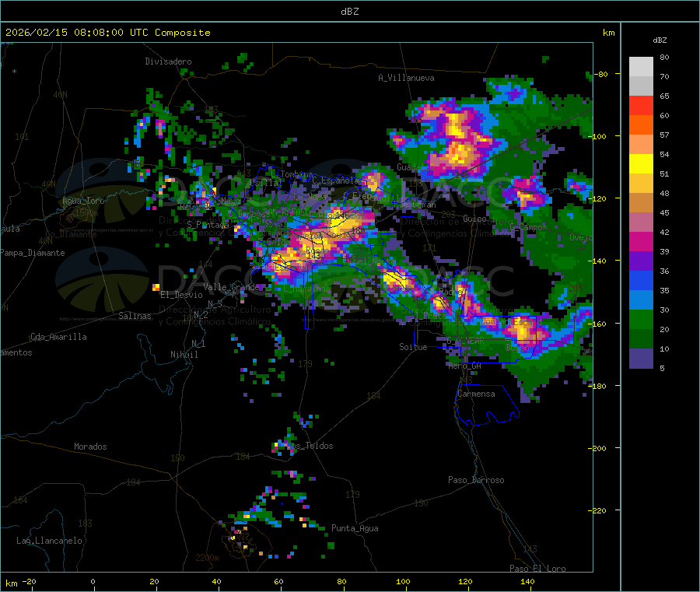Click the '100' tick on the horizontal km axis
This screenshot has height=592, width=700.
point(403,581)
